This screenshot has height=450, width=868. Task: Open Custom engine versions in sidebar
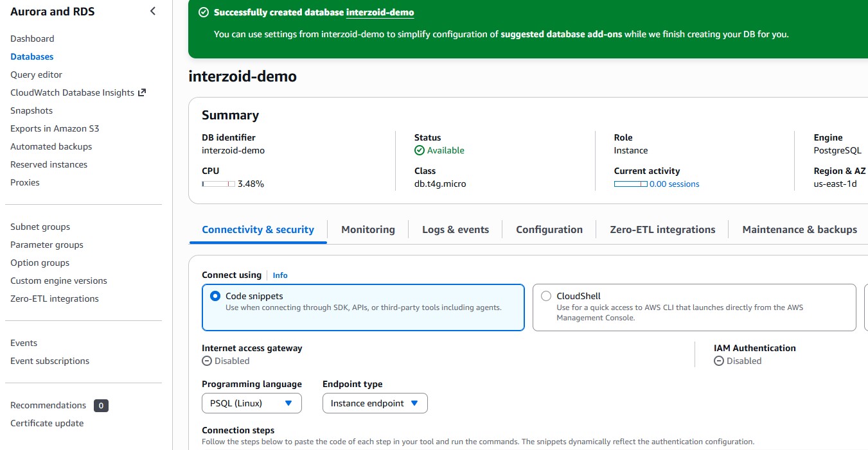click(x=58, y=281)
